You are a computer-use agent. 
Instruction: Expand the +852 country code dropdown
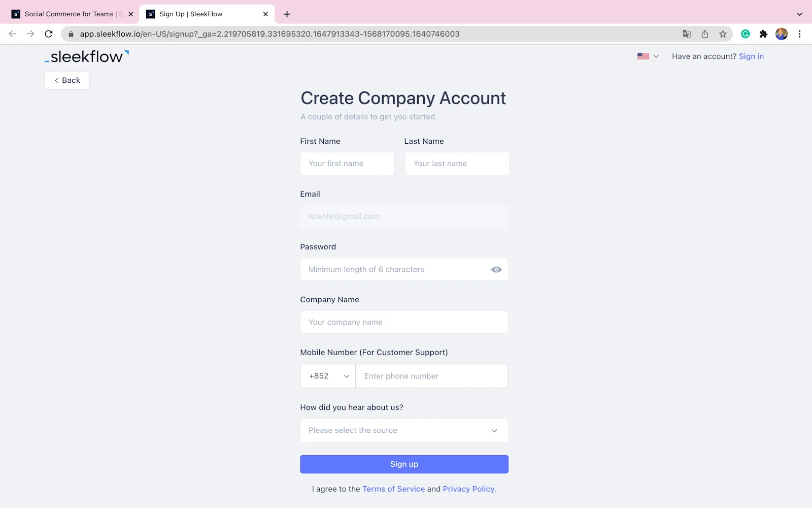pos(327,376)
